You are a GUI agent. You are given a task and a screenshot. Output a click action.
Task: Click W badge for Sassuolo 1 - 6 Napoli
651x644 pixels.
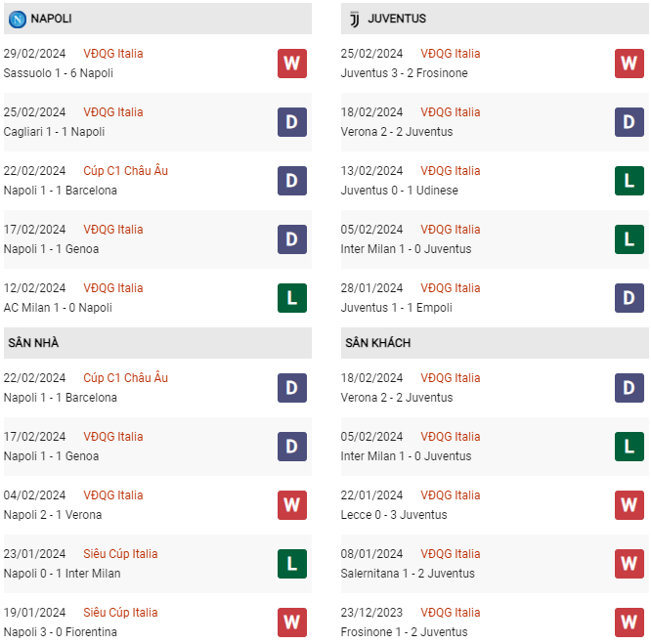292,64
